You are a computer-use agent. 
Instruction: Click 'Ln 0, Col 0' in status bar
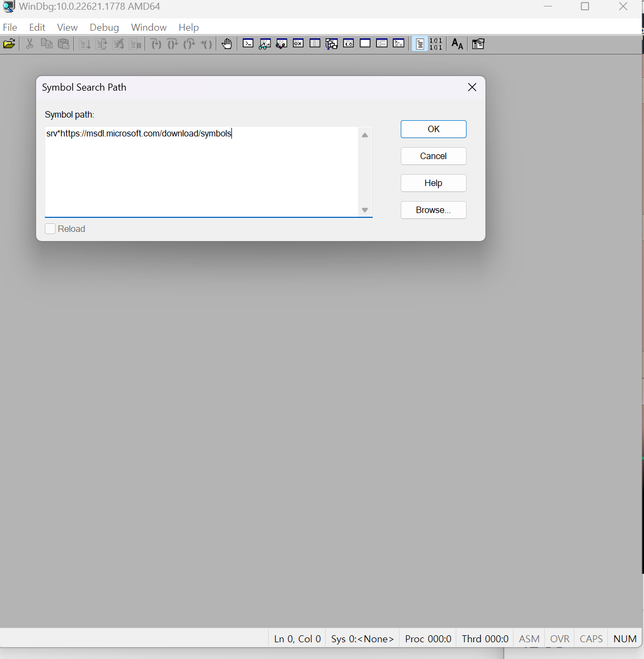point(298,639)
